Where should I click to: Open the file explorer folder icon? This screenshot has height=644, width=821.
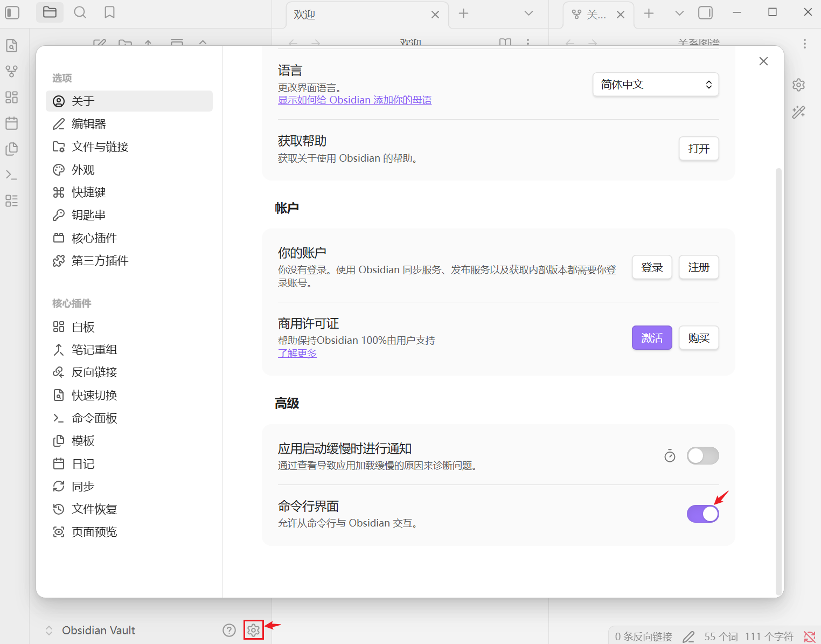[x=50, y=12]
